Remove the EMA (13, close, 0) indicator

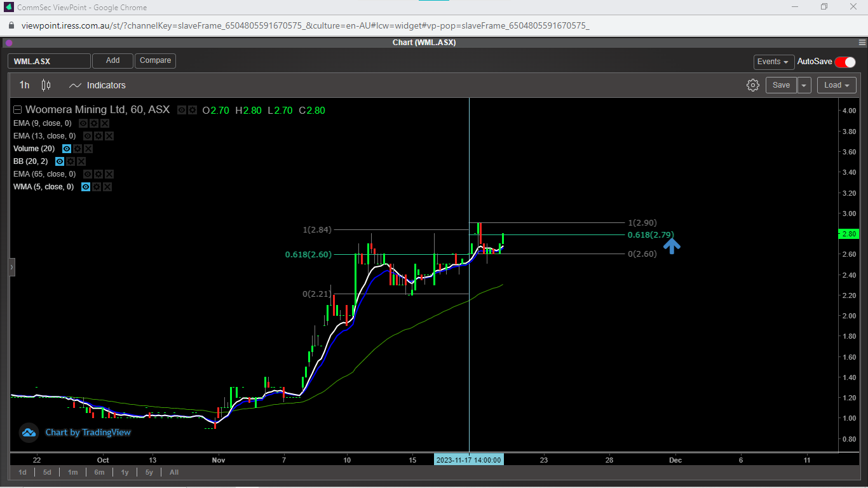pyautogui.click(x=109, y=136)
